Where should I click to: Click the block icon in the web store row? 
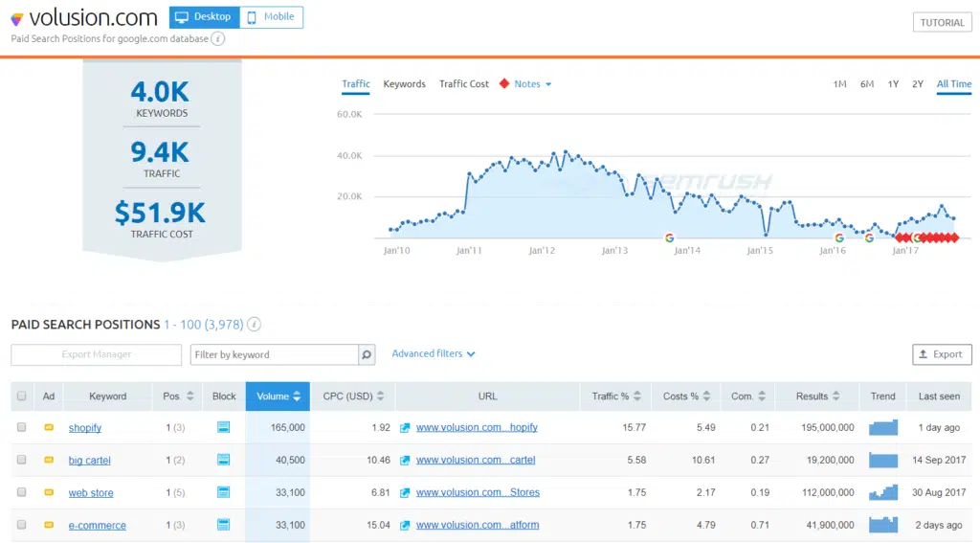point(224,492)
